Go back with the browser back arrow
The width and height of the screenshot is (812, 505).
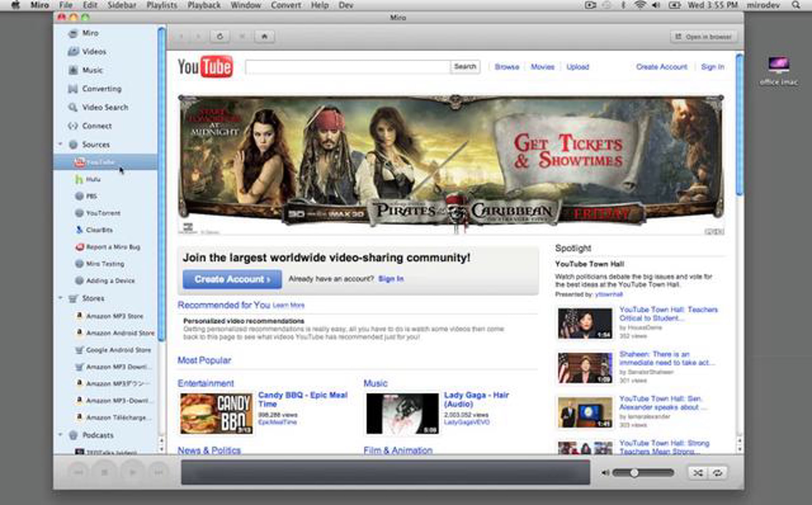(182, 36)
